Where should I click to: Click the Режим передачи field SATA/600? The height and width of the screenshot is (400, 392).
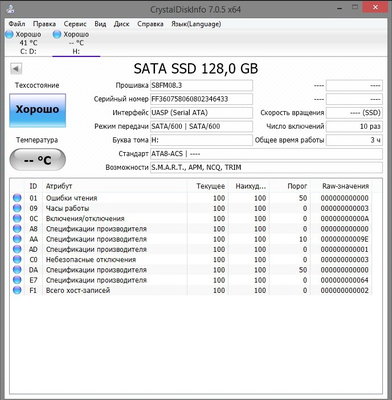pyautogui.click(x=201, y=126)
